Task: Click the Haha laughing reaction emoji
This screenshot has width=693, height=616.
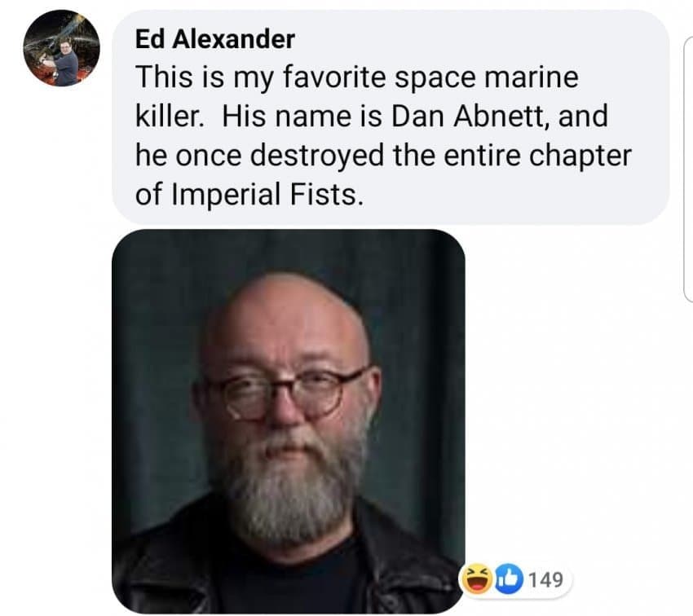Action: pyautogui.click(x=477, y=578)
